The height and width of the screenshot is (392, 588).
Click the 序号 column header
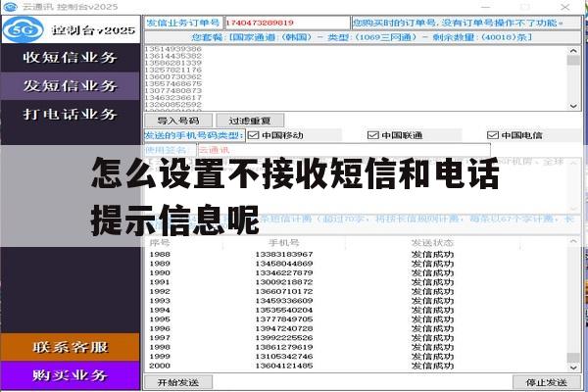160,243
